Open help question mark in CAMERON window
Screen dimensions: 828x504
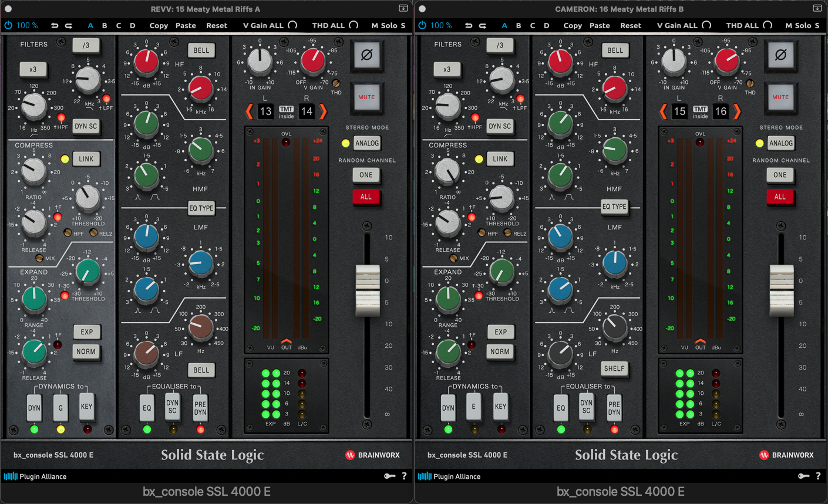coord(818,476)
